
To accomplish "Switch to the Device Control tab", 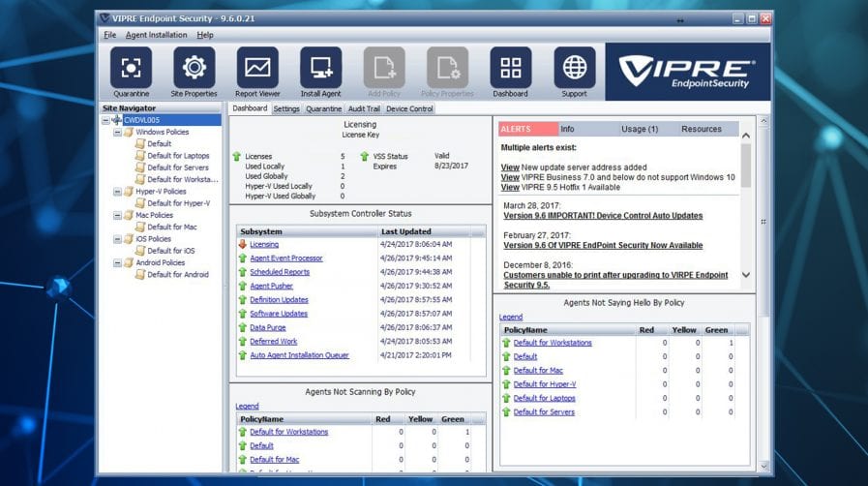I will click(409, 109).
